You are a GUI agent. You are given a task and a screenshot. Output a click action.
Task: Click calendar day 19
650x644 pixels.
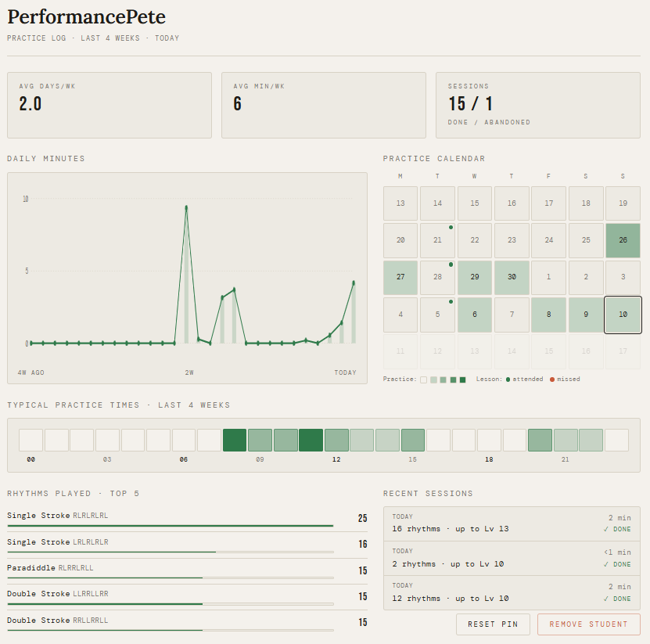point(623,203)
